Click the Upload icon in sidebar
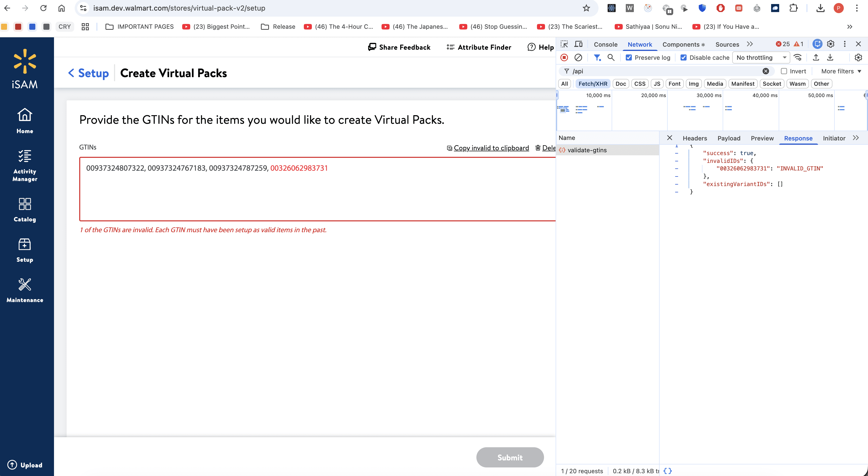The image size is (868, 476). (12, 465)
